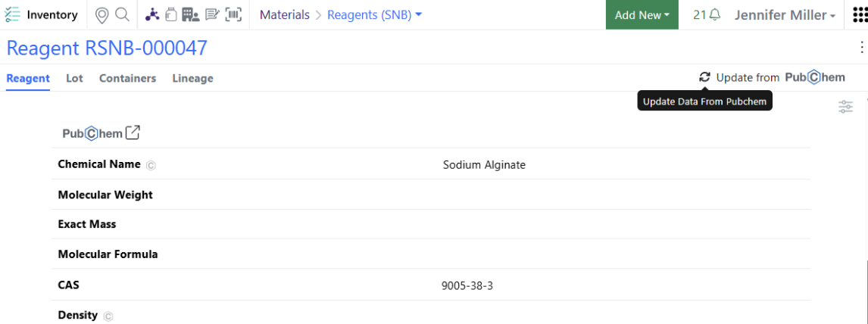Switch to the Lot tab
The image size is (868, 324).
74,78
